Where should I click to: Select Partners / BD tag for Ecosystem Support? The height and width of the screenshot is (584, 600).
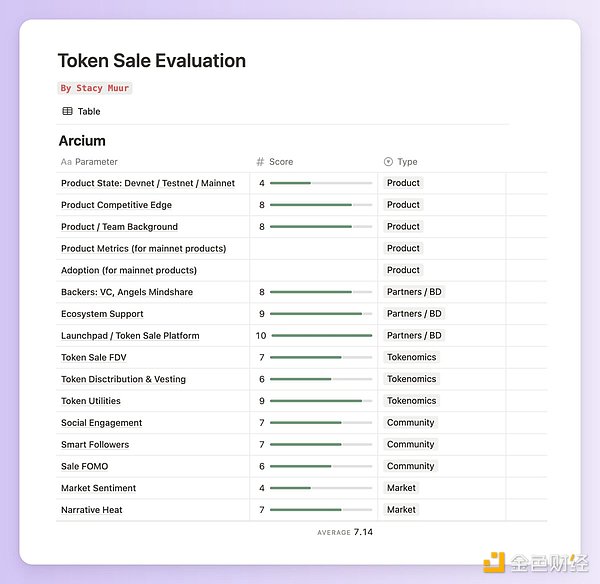pyautogui.click(x=414, y=314)
